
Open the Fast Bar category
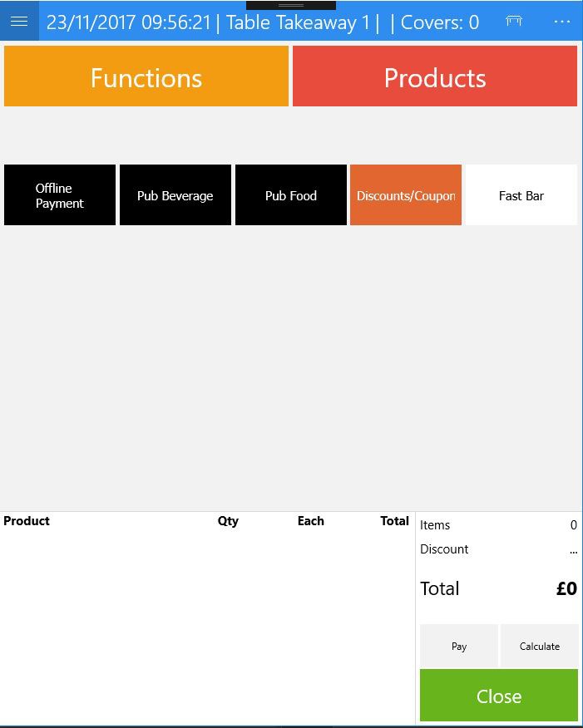click(521, 195)
